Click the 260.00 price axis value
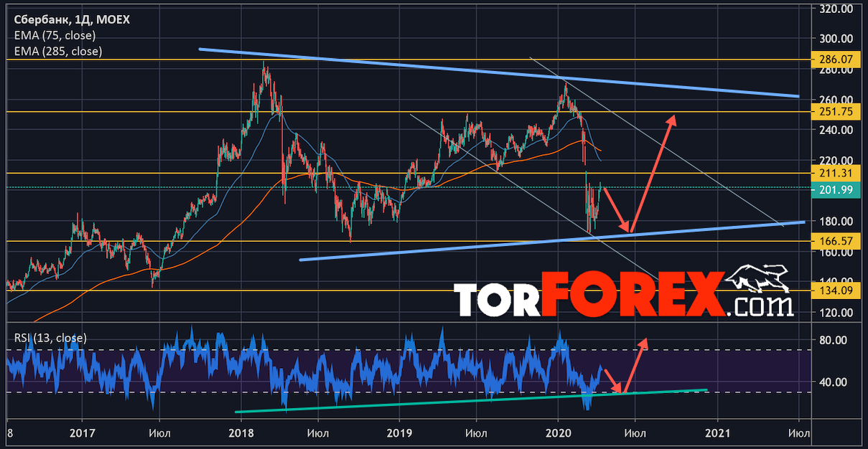868x449 pixels. (x=836, y=100)
